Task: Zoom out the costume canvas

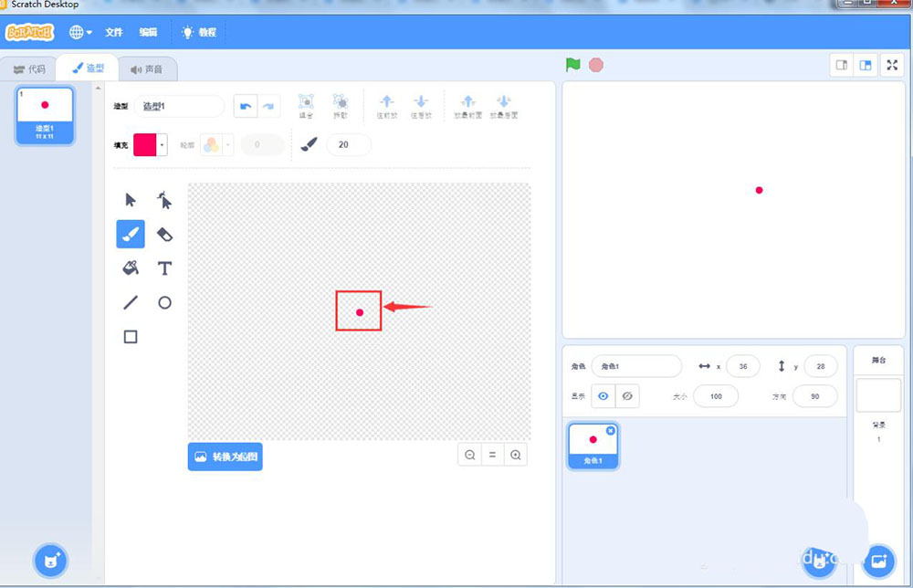Action: coord(470,456)
